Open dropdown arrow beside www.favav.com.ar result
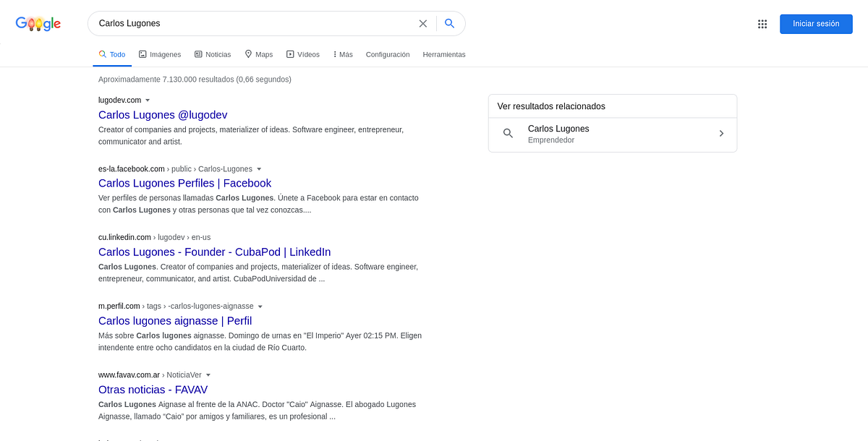This screenshot has width=868, height=441. pos(208,375)
